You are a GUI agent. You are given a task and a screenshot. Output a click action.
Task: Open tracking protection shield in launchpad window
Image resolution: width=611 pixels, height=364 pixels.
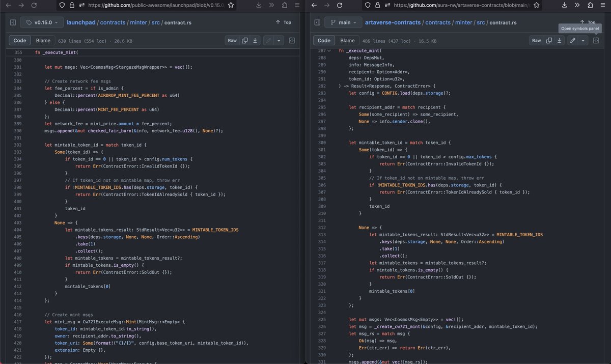(x=62, y=5)
